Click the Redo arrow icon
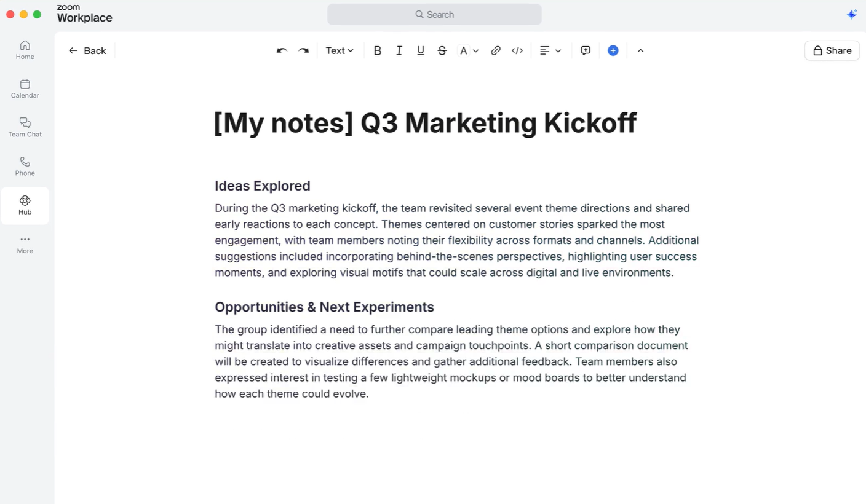The width and height of the screenshot is (866, 504). click(x=303, y=50)
